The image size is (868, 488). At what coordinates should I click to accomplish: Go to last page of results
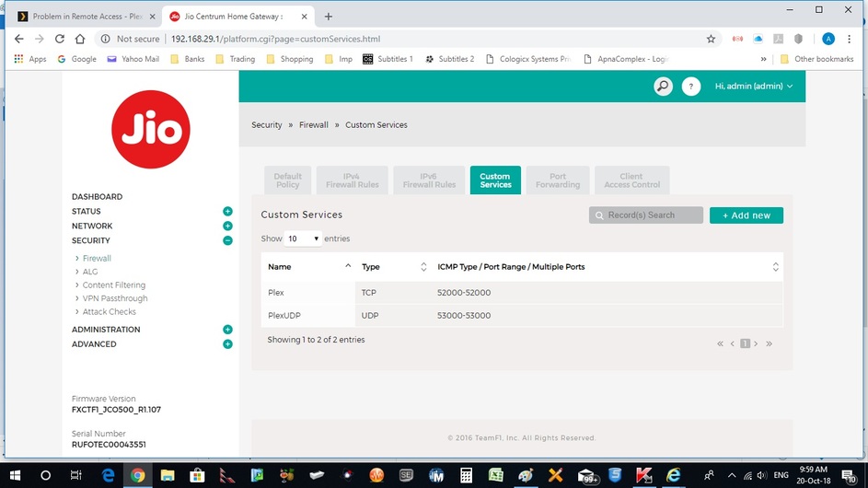tap(769, 344)
